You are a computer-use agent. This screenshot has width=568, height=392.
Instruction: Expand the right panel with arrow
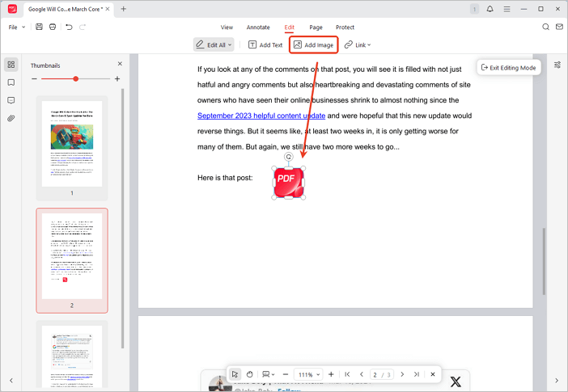click(x=557, y=381)
